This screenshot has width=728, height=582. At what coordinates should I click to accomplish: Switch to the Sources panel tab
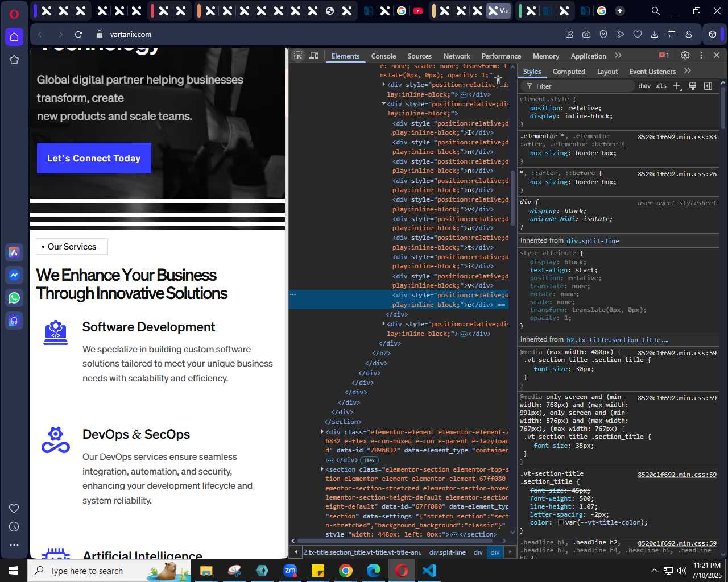[x=420, y=56]
